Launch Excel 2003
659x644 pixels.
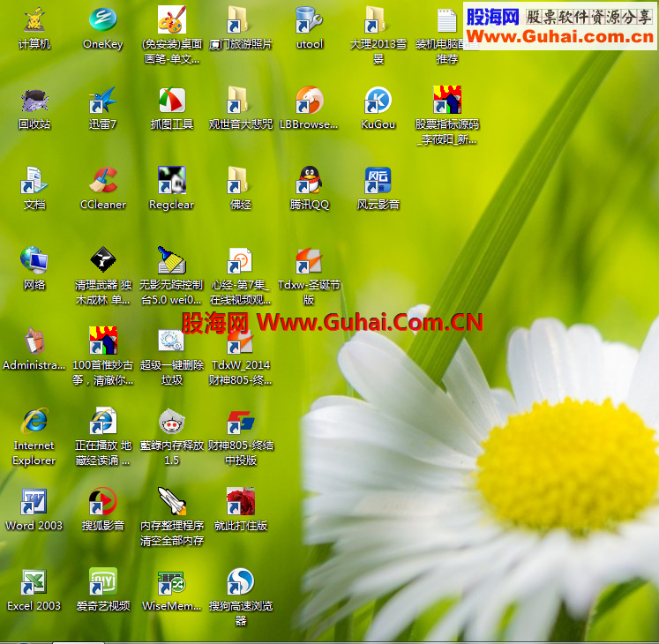[34, 582]
